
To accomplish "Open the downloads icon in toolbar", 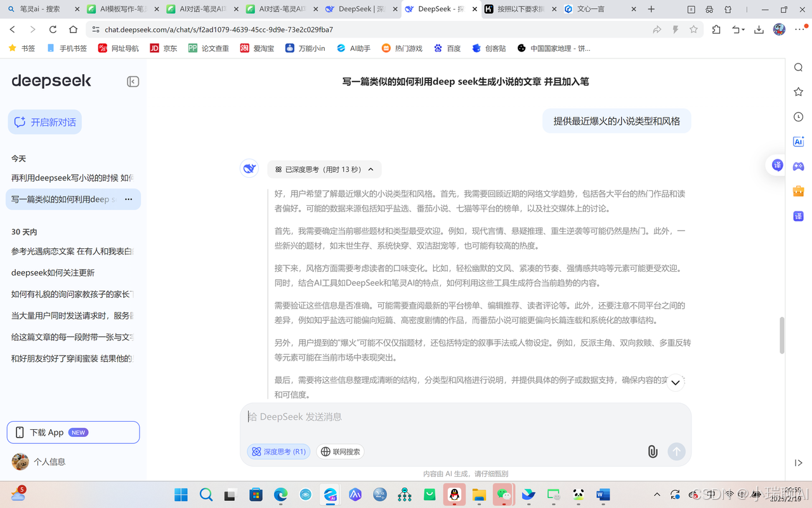I will (759, 30).
